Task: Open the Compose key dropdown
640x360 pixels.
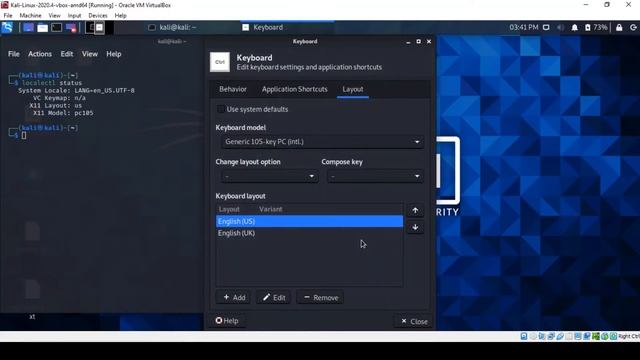Action: (375, 176)
